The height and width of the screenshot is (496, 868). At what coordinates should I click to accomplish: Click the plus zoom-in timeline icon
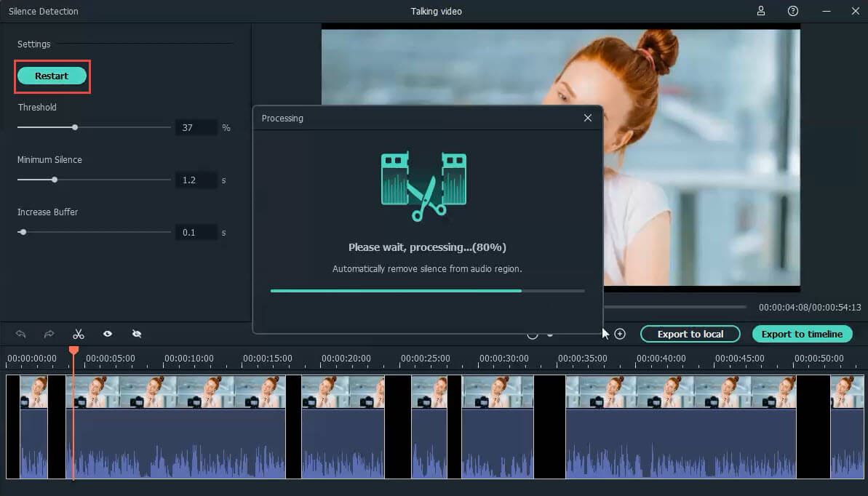[620, 334]
